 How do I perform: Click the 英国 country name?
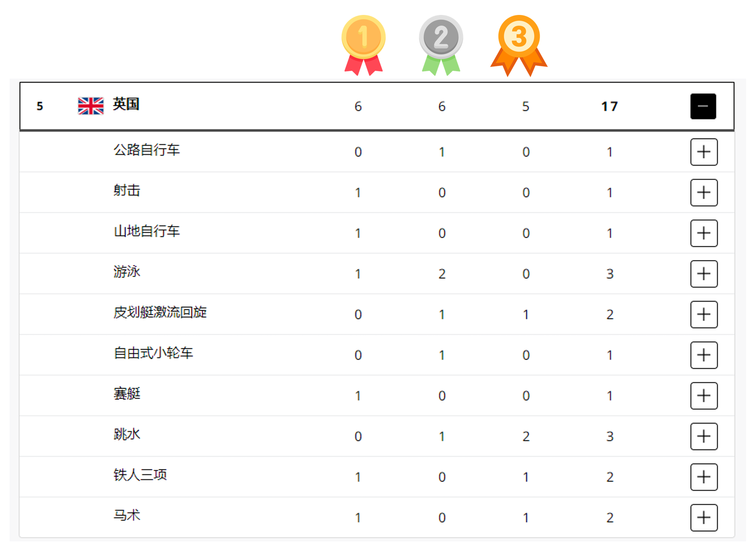126,104
